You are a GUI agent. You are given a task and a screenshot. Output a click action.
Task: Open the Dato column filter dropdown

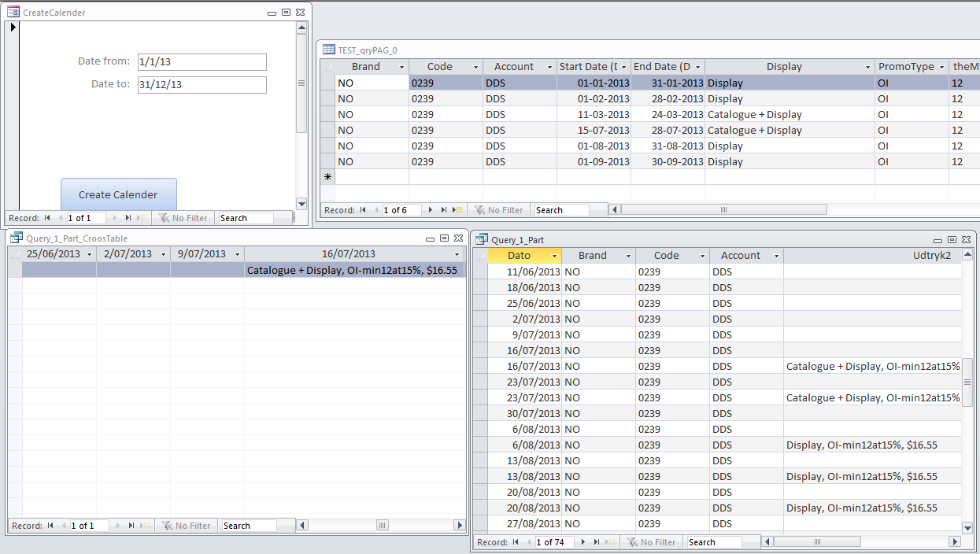555,256
